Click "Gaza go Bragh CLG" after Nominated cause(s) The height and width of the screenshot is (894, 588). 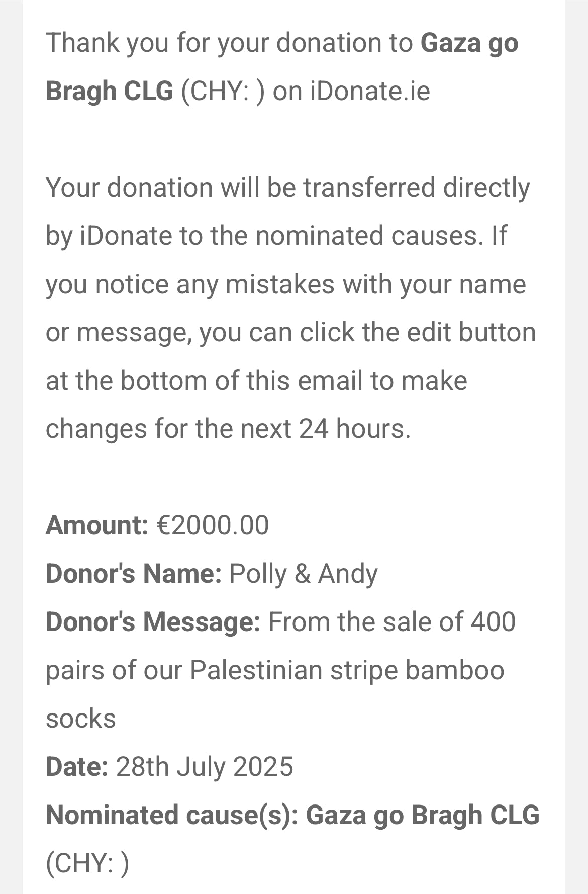[x=422, y=815]
